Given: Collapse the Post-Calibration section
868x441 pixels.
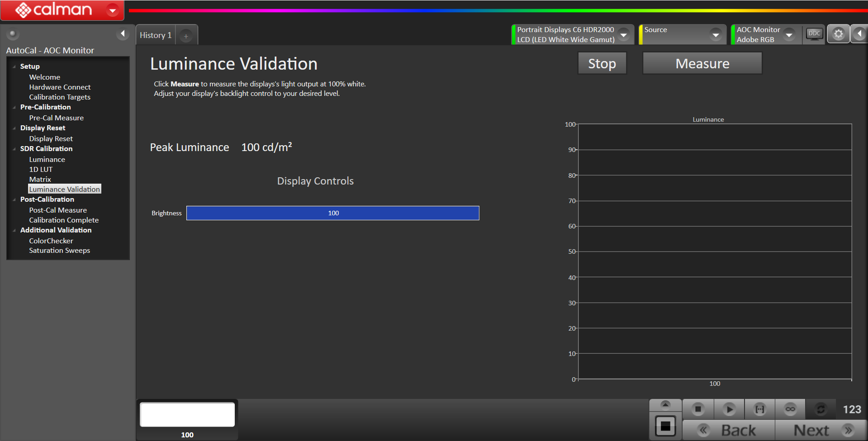Looking at the screenshot, I should pyautogui.click(x=14, y=199).
